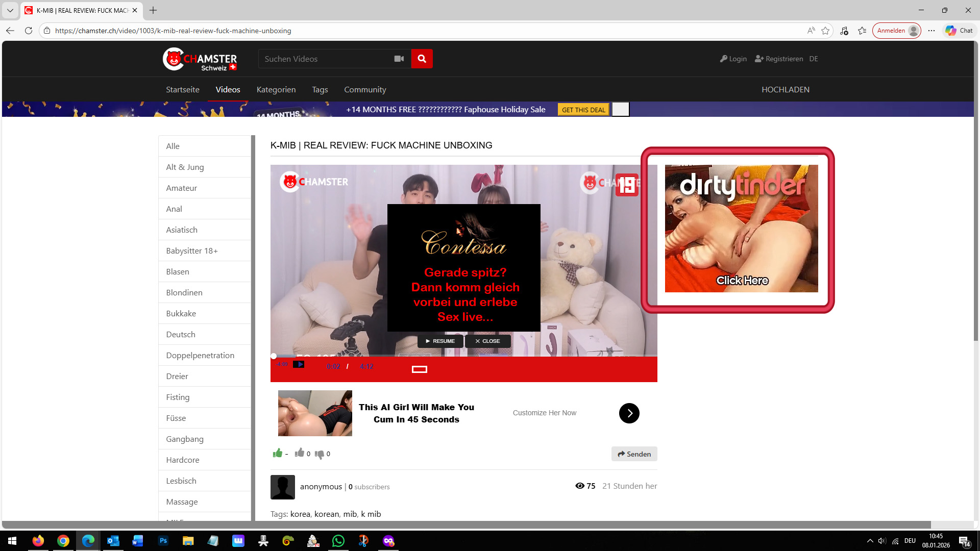Click the gray thumbs-down dislike icon
The height and width of the screenshot is (551, 980).
320,454
